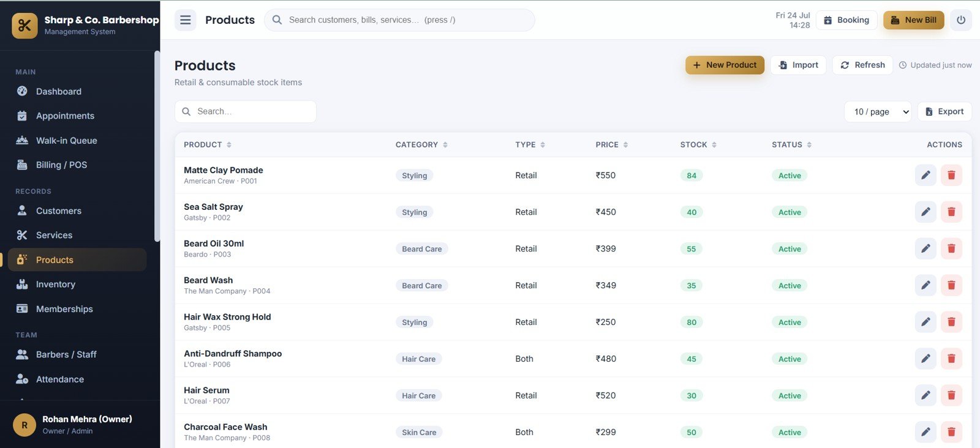
Task: Edit the Beard Oil 30ml product
Action: click(925, 248)
